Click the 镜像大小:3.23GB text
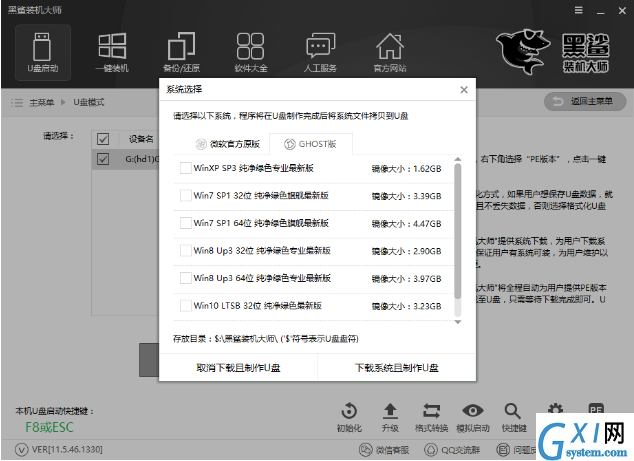This screenshot has width=634, height=461. coord(406,306)
